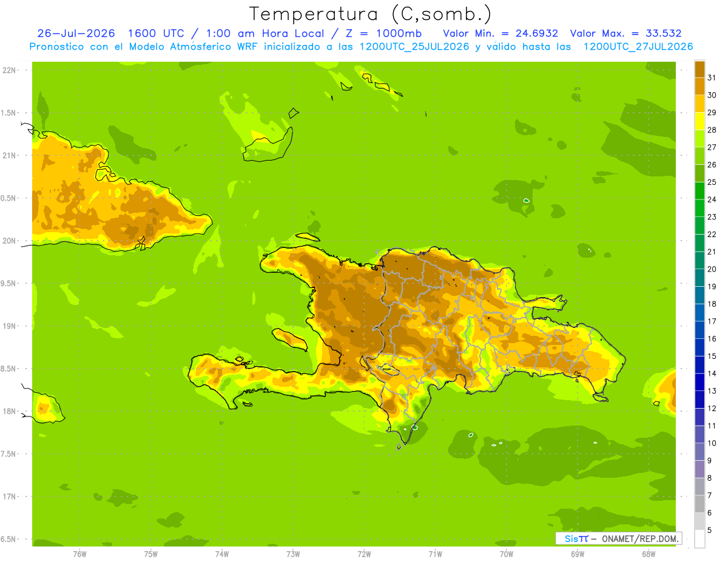Pick the dark orange swatch above 31

coord(699,69)
